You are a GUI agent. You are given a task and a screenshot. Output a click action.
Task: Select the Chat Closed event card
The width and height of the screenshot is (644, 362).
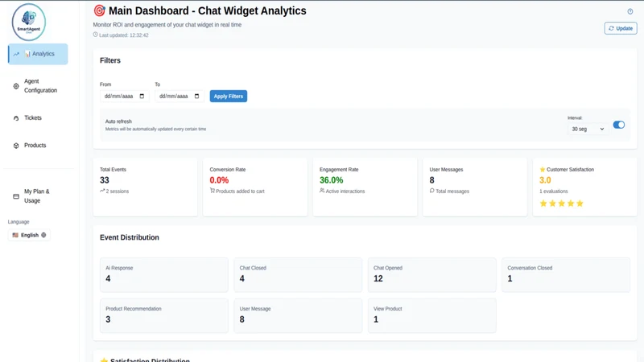pos(298,274)
